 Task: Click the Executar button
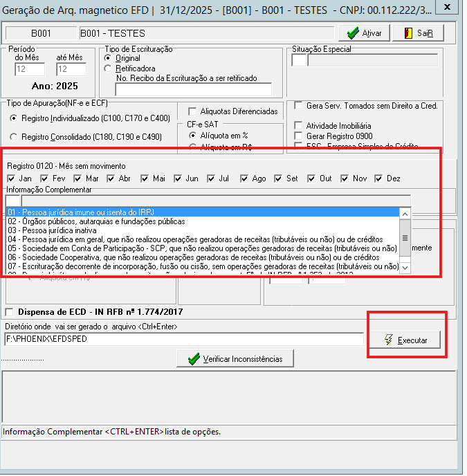pos(405,340)
